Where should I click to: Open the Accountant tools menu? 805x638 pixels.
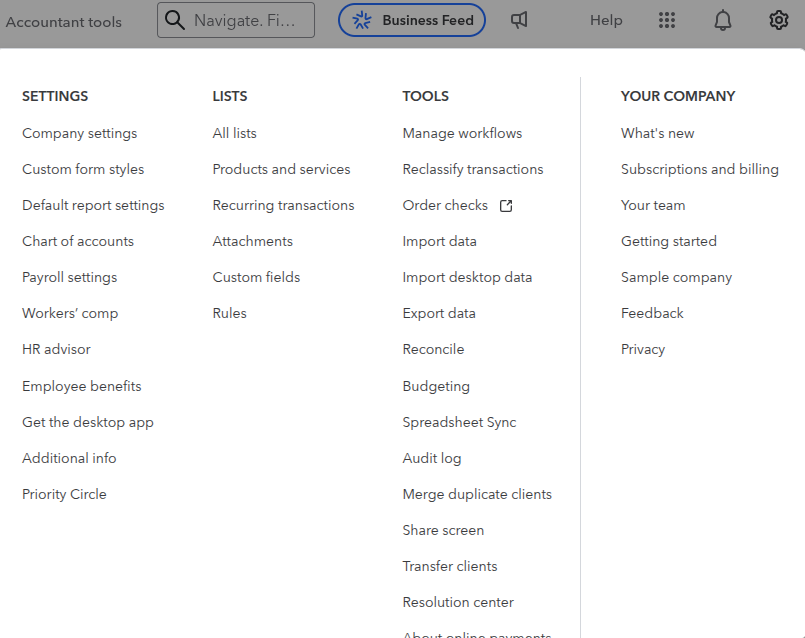pos(64,20)
